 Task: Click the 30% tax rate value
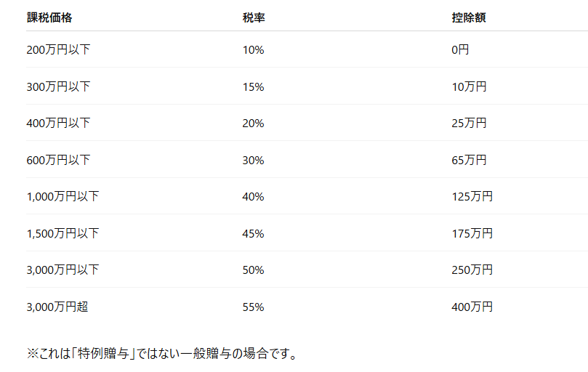253,161
